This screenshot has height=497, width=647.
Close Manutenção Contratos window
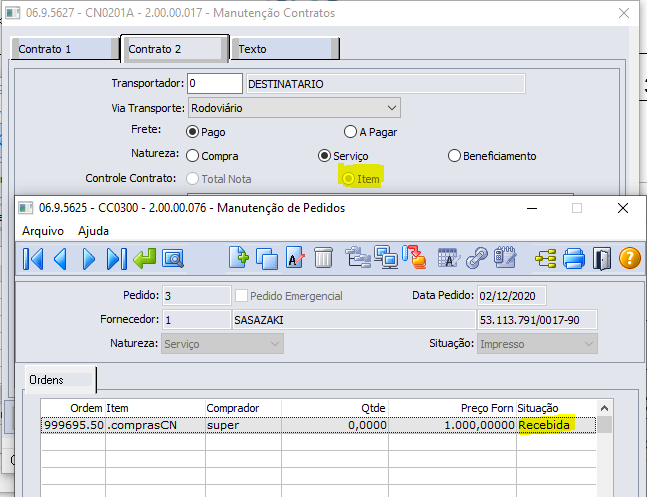624,13
